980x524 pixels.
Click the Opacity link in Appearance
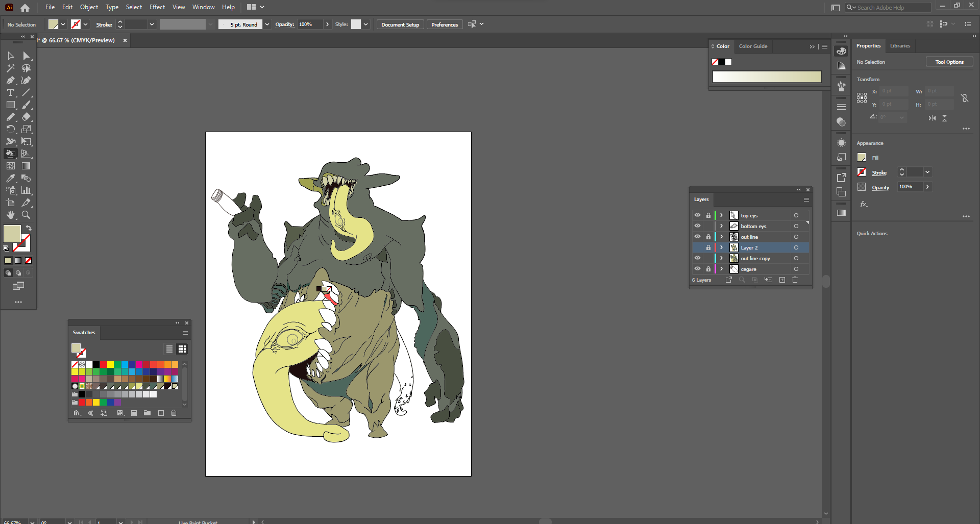[880, 187]
